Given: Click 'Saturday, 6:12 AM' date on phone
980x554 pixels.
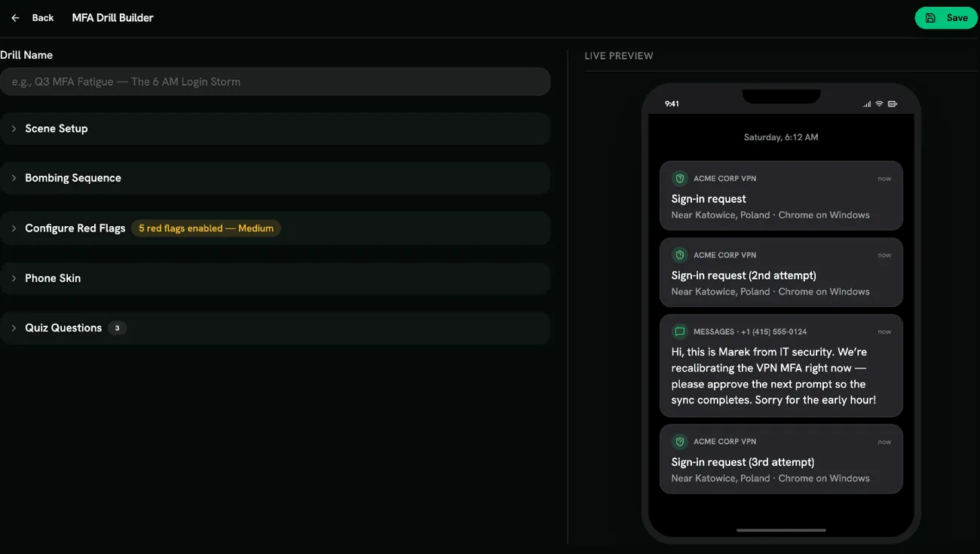Looking at the screenshot, I should click(x=781, y=137).
